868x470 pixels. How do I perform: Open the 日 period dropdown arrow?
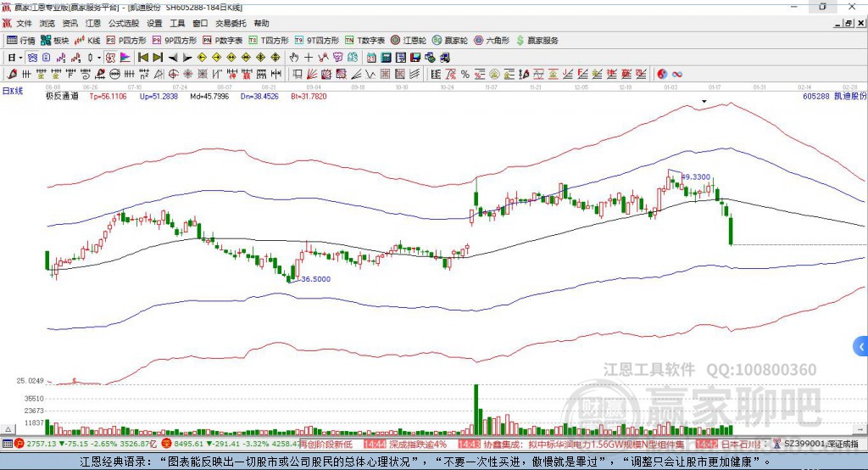tap(20, 58)
